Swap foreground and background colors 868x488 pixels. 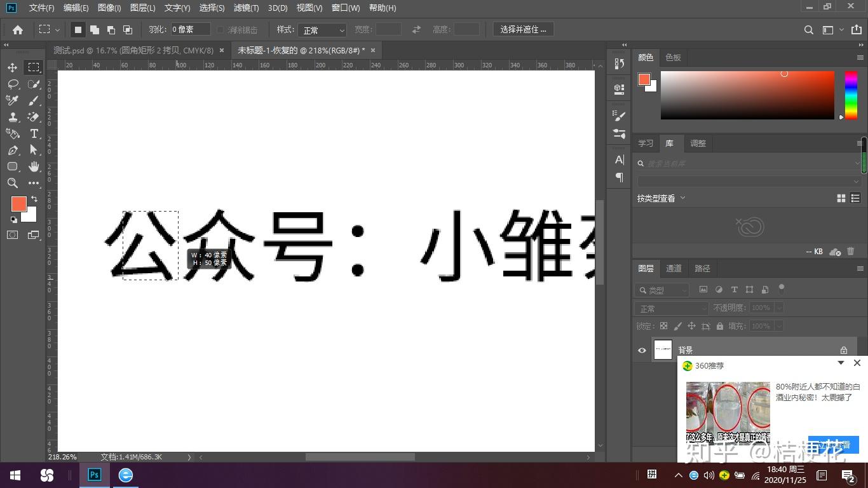(x=34, y=199)
